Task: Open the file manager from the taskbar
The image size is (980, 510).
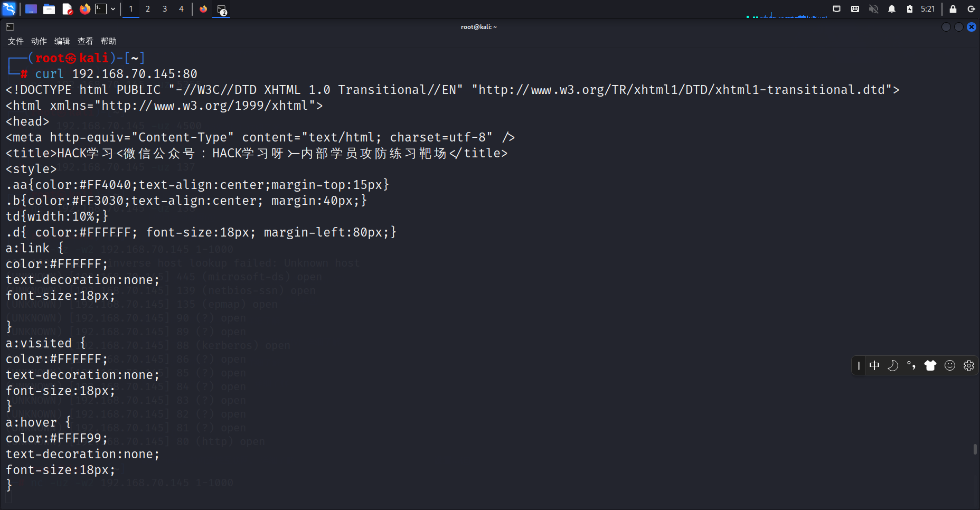Action: pos(49,8)
